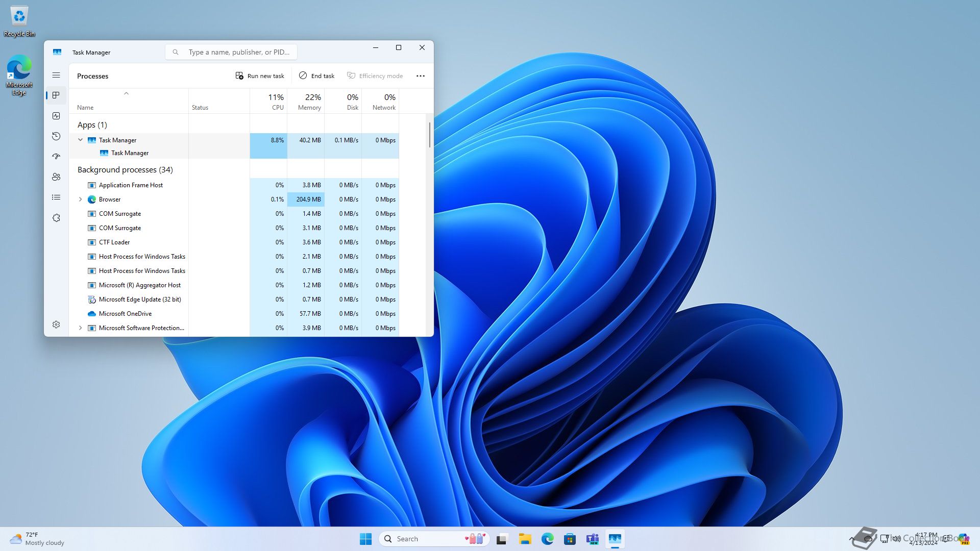Click the Efficiency mode button
The width and height of the screenshot is (980, 551).
[x=375, y=76]
